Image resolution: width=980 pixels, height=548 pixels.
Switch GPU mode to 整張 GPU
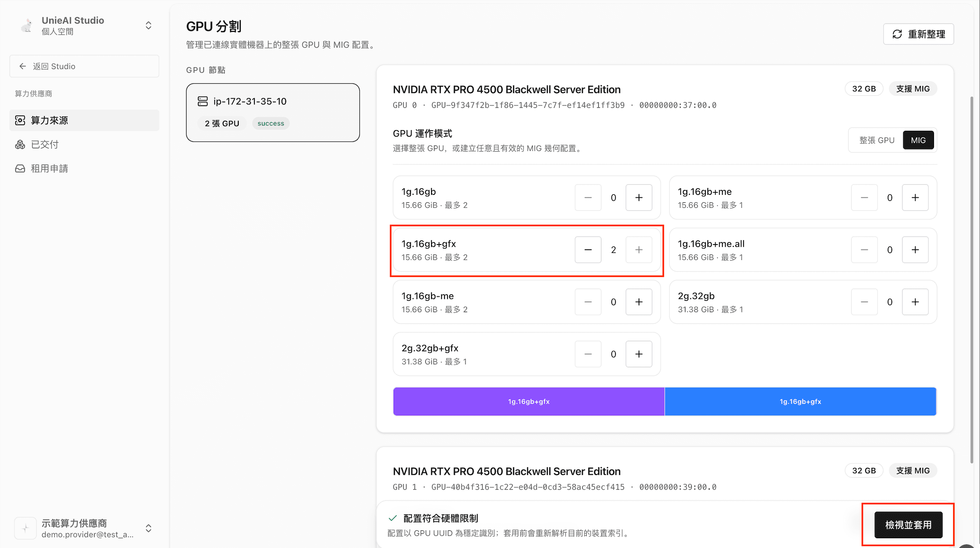(x=877, y=140)
